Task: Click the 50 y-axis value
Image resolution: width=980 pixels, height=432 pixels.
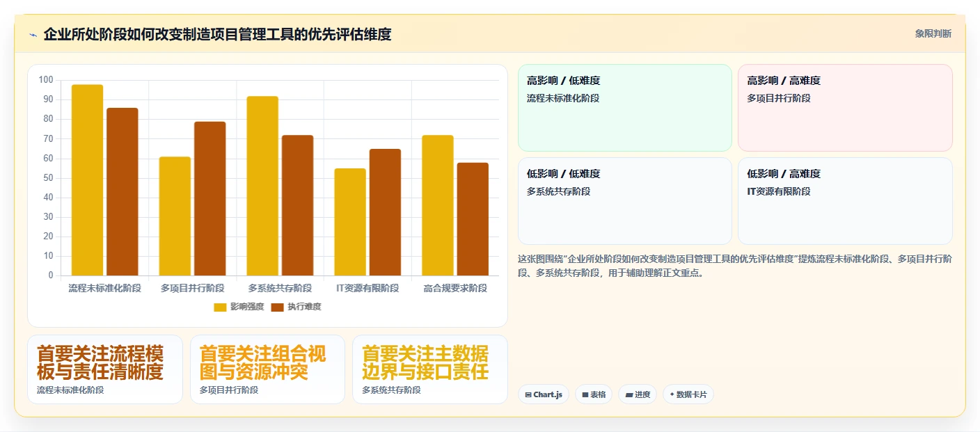Action: tap(49, 178)
